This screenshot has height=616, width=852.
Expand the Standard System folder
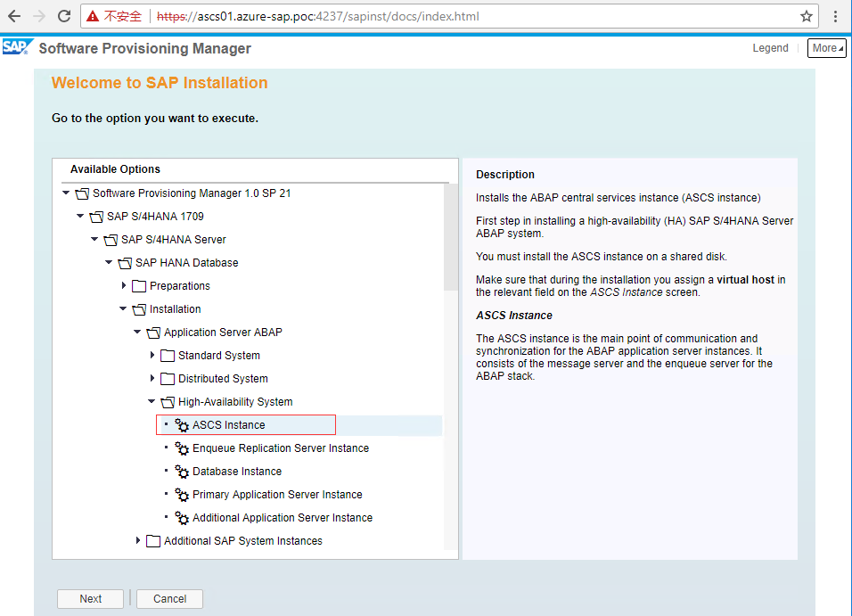tap(152, 355)
